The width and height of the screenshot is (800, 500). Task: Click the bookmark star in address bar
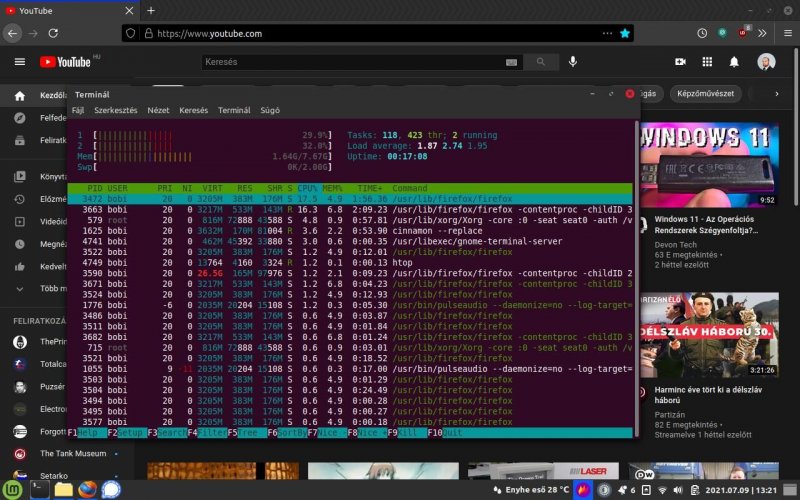coord(624,33)
